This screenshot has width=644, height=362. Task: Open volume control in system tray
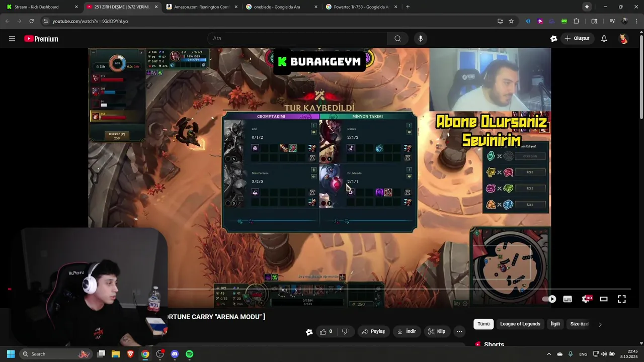tap(604, 354)
